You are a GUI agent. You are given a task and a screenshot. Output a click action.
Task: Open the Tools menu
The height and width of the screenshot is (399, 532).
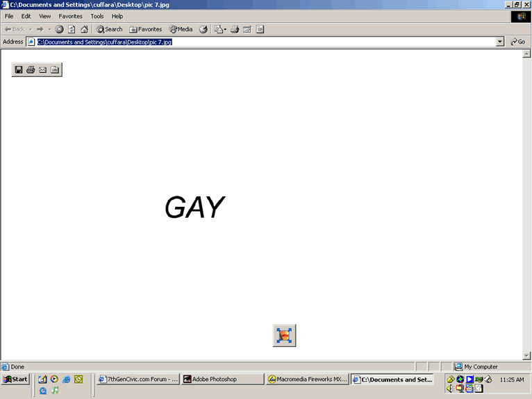[97, 16]
